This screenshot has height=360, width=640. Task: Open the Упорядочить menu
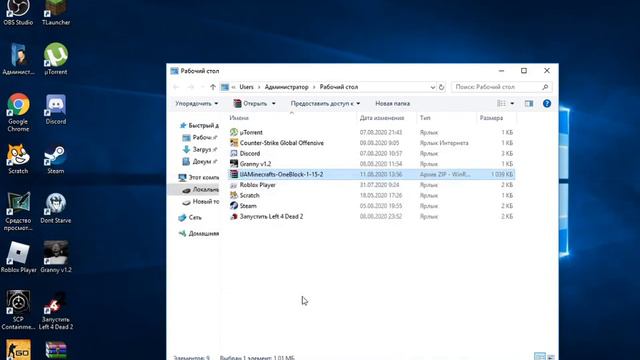coord(197,104)
